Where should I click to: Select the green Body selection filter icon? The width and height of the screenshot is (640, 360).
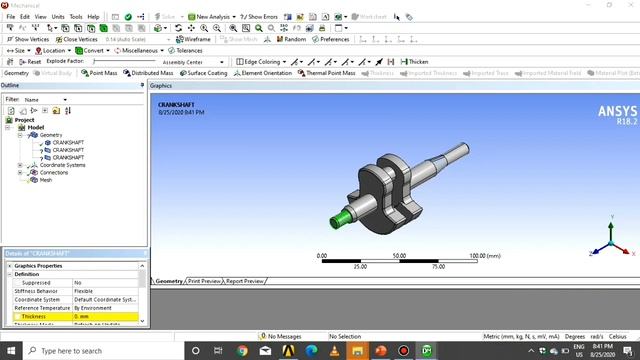point(104,28)
